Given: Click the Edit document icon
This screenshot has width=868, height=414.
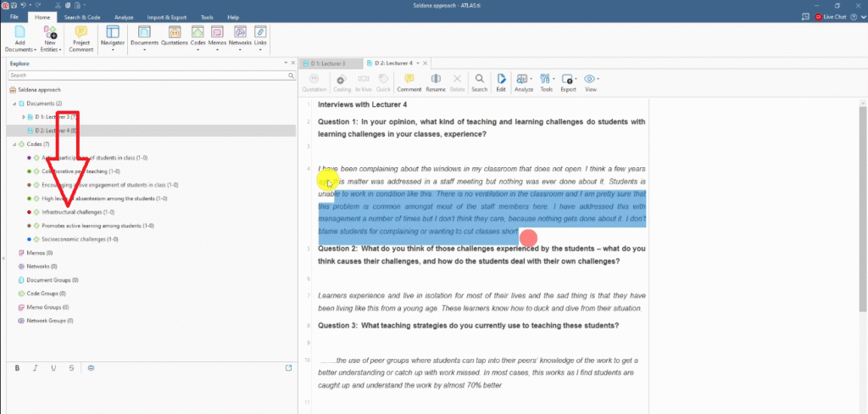Looking at the screenshot, I should coord(501,81).
